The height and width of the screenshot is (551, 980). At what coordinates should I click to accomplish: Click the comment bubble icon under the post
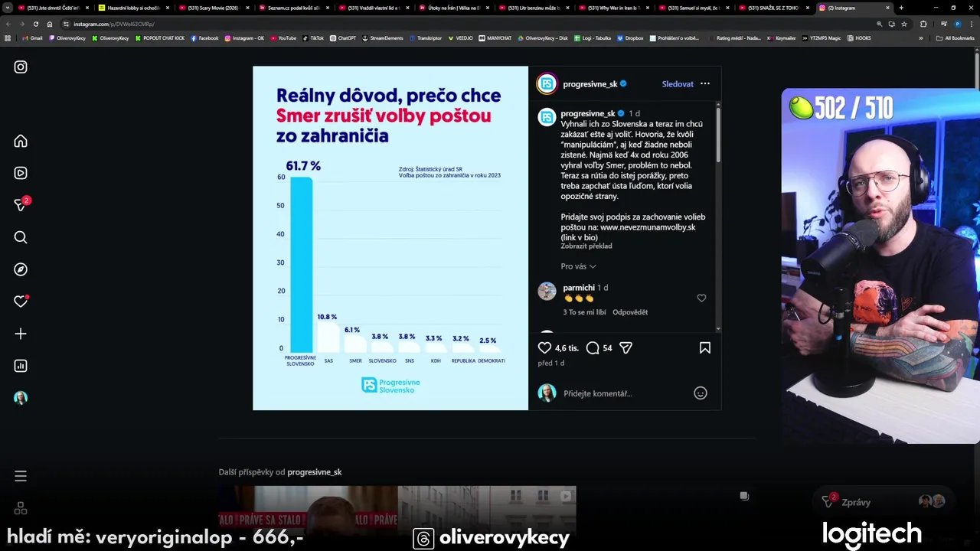coord(593,348)
